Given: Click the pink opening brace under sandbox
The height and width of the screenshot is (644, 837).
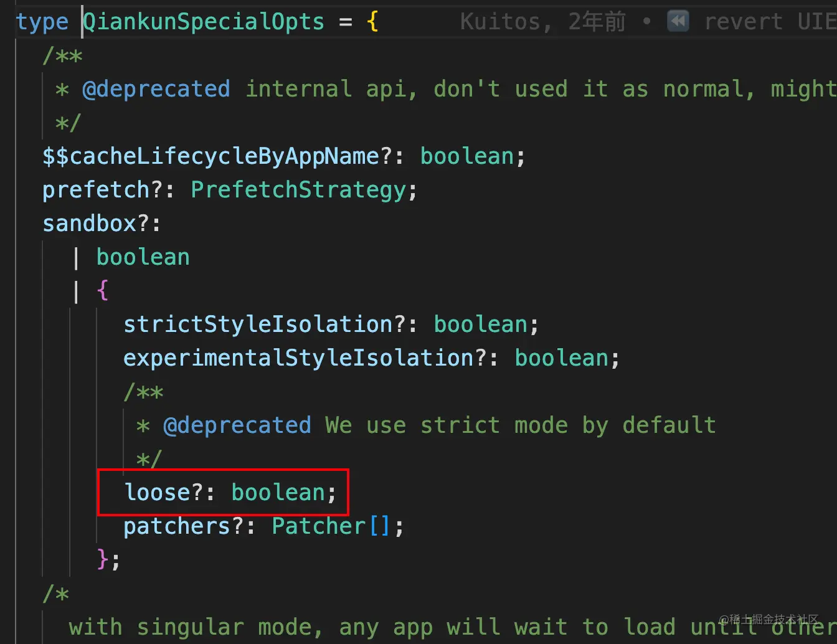Looking at the screenshot, I should click(x=103, y=290).
